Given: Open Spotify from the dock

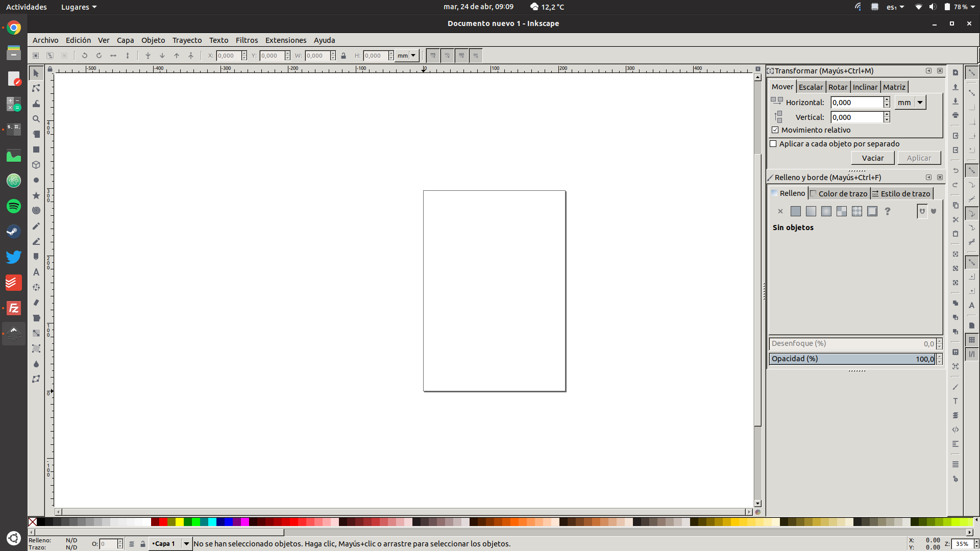Looking at the screenshot, I should 14,206.
